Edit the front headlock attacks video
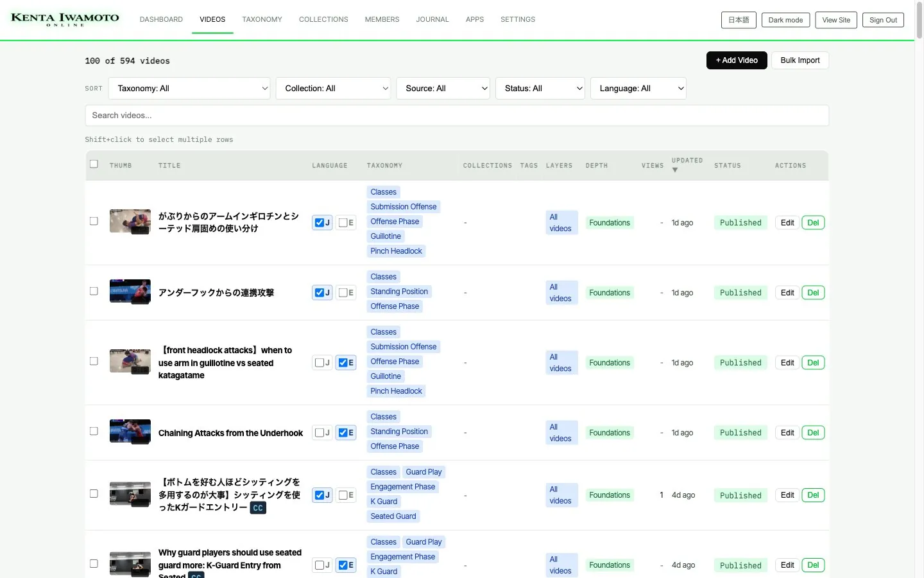This screenshot has height=578, width=924. [787, 363]
